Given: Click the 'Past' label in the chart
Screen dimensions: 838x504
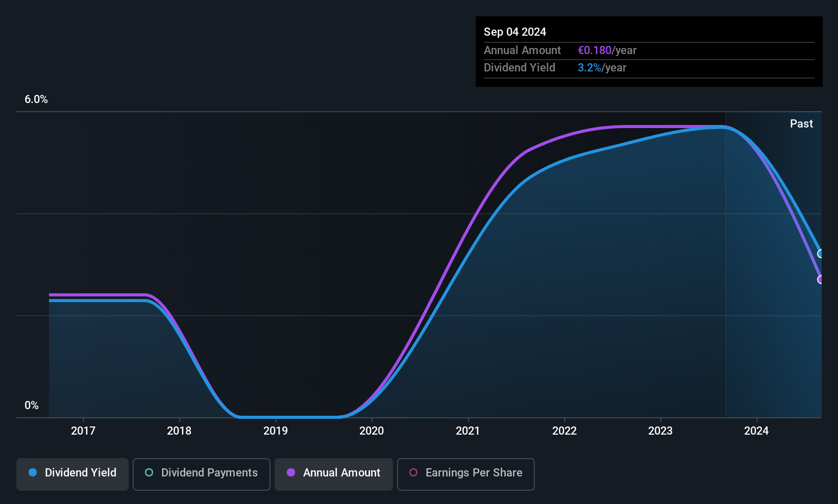Looking at the screenshot, I should pyautogui.click(x=801, y=123).
